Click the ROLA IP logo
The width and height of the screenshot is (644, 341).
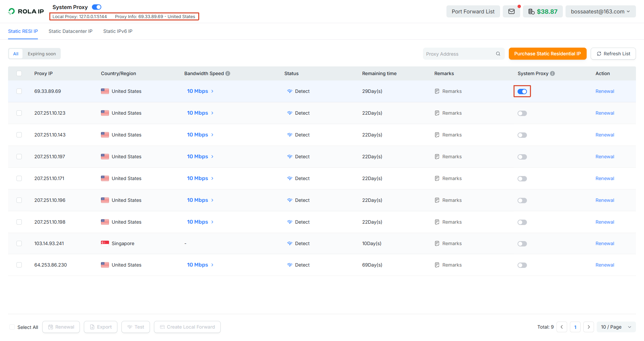26,11
